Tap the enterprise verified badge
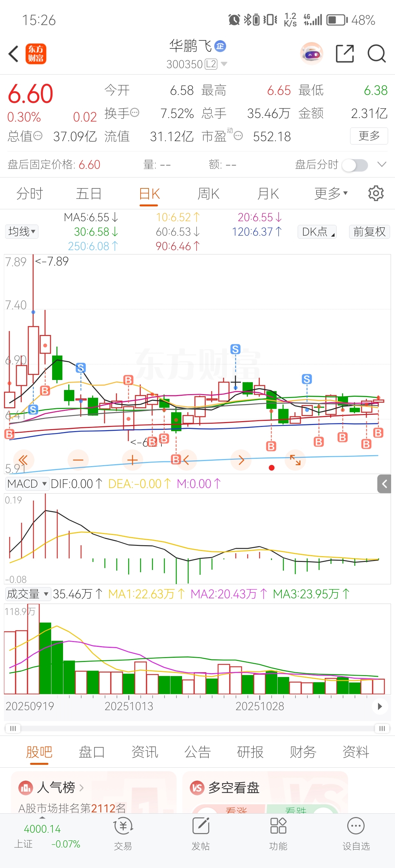Viewport: 395px width, 868px height. coord(220,46)
